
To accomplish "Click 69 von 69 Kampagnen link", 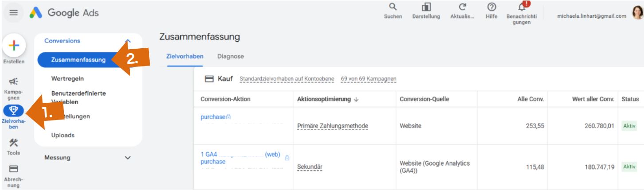I will click(x=369, y=79).
